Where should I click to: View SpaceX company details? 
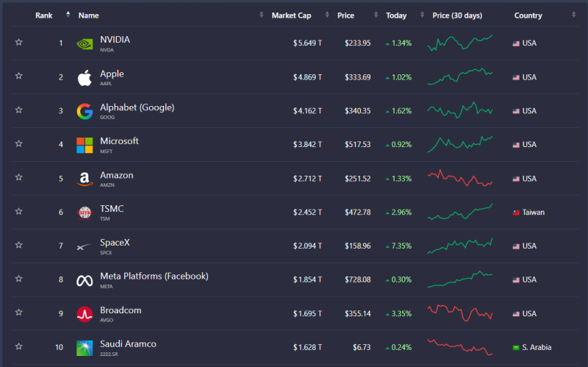115,243
